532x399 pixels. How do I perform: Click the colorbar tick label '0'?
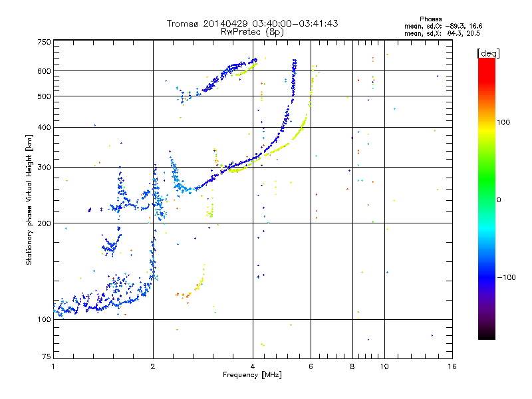coord(499,200)
